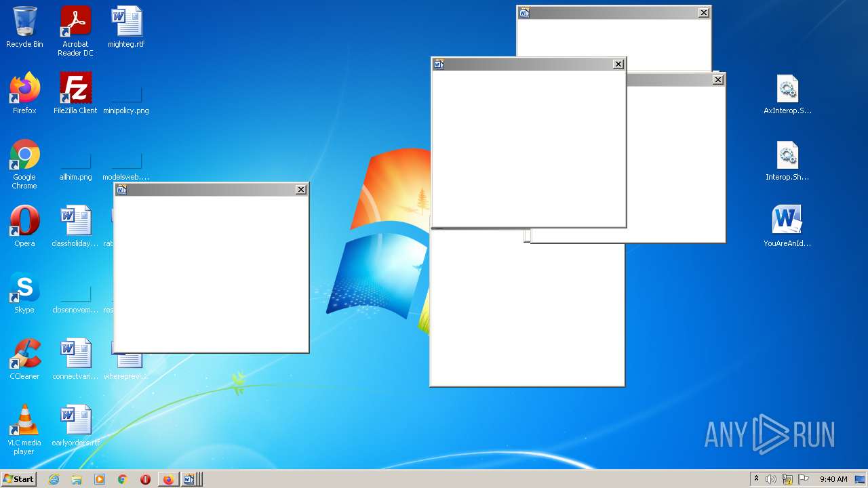The width and height of the screenshot is (868, 488).
Task: Open the Recycle Bin desktop icon
Action: 24,27
